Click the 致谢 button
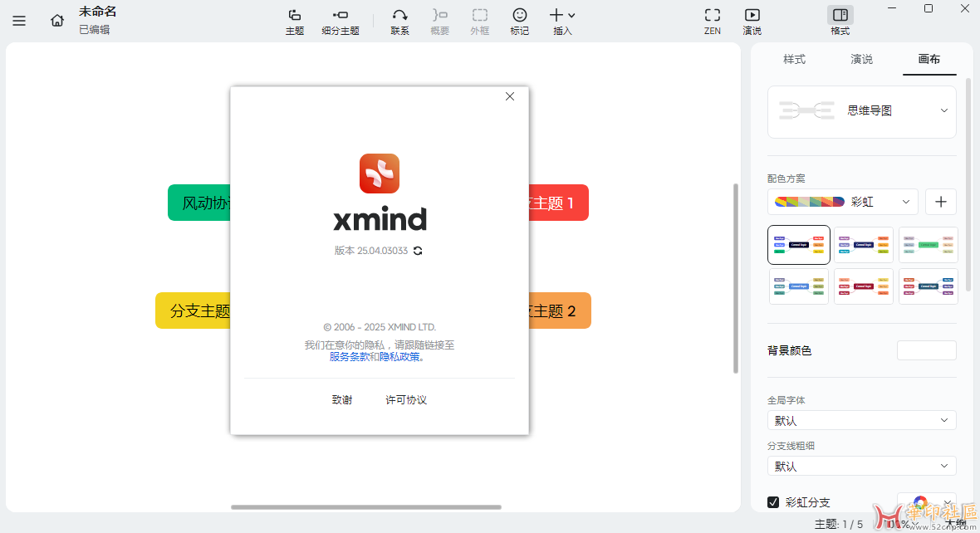Screen dimensions: 980x533 point(342,400)
